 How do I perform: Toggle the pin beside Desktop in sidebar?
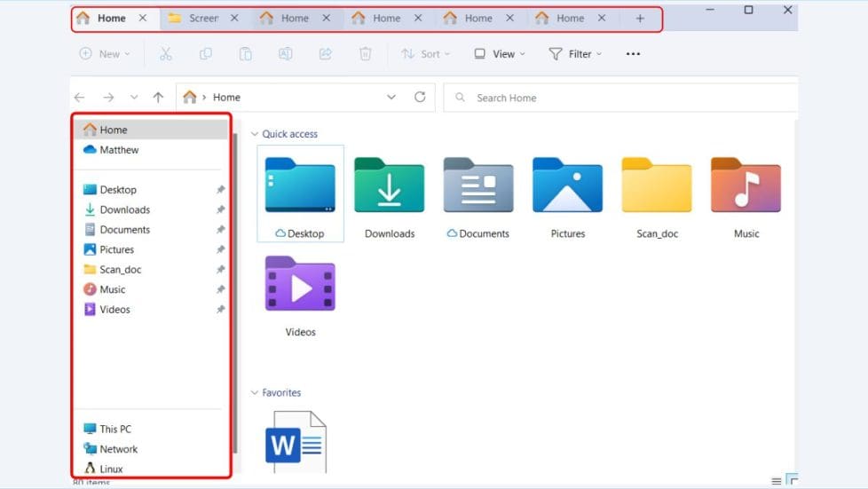(220, 190)
